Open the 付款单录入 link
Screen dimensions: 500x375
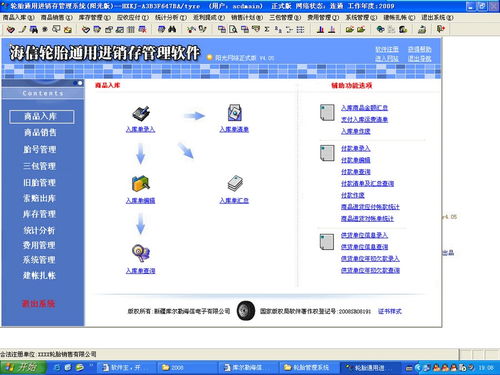(x=355, y=148)
